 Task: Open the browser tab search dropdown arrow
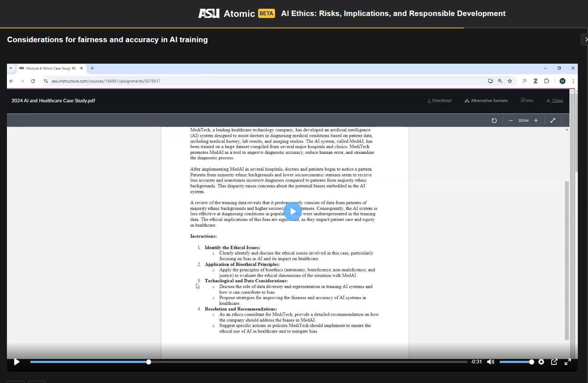[11, 68]
